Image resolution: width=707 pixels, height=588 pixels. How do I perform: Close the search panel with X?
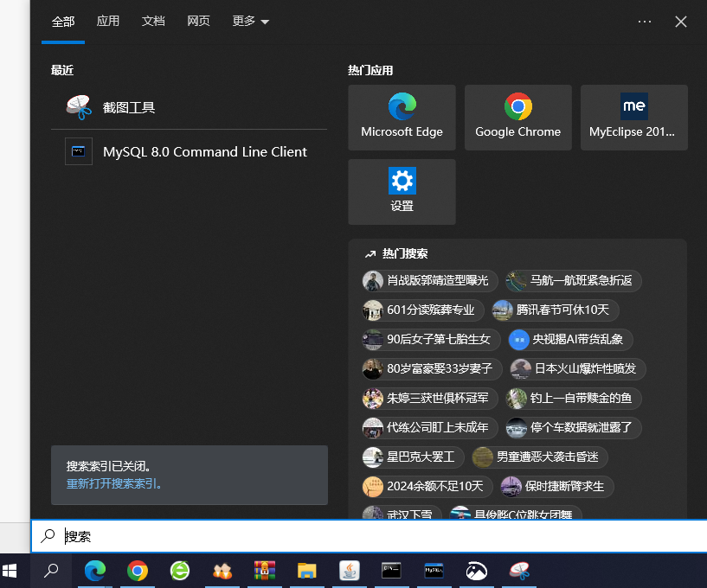coord(681,22)
